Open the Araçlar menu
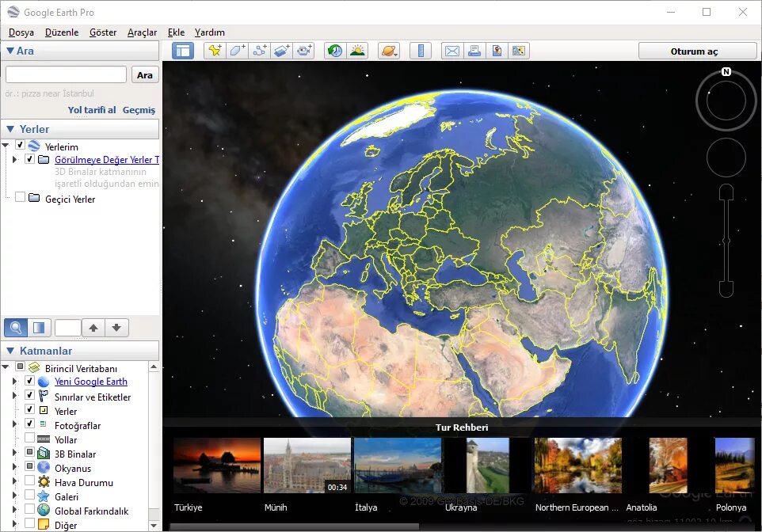 (142, 32)
